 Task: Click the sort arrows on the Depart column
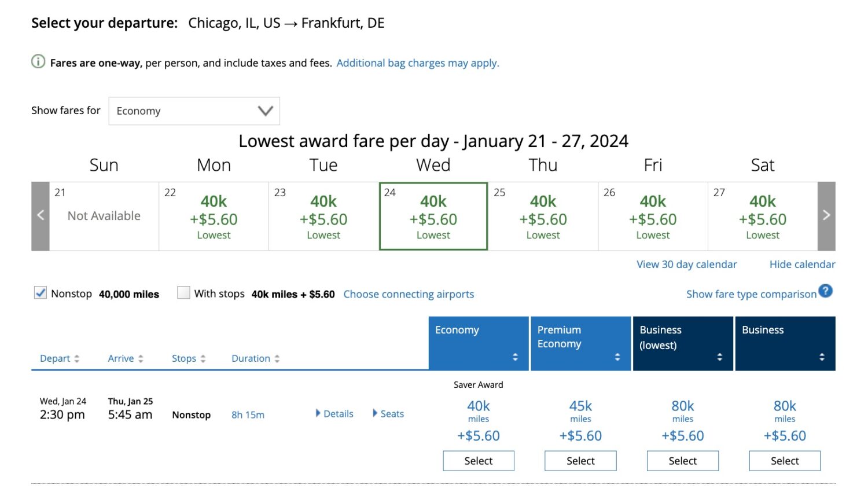(x=77, y=358)
